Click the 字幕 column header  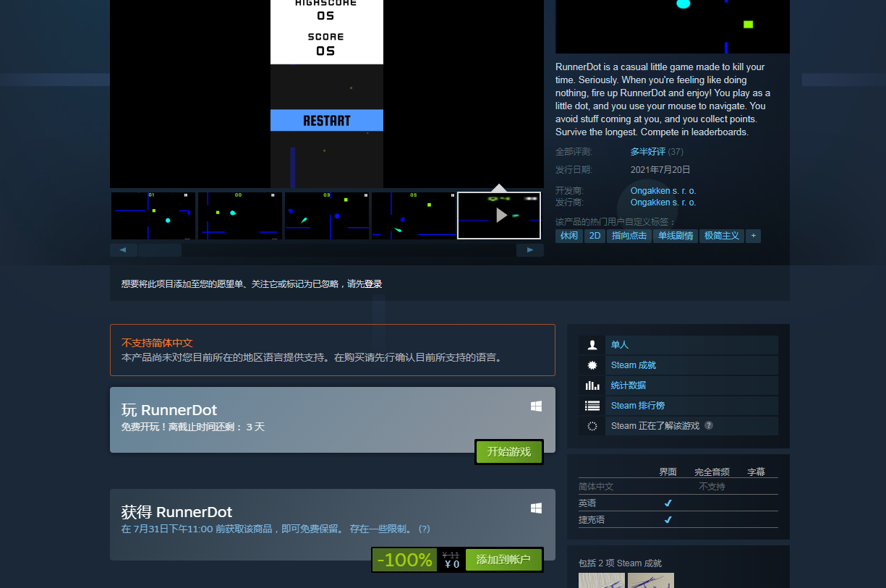[756, 472]
